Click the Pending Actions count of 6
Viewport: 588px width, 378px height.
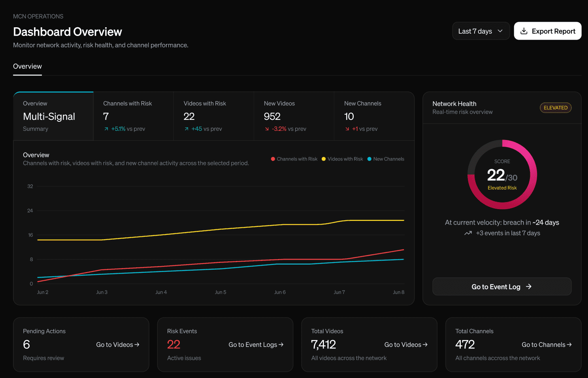click(x=26, y=344)
